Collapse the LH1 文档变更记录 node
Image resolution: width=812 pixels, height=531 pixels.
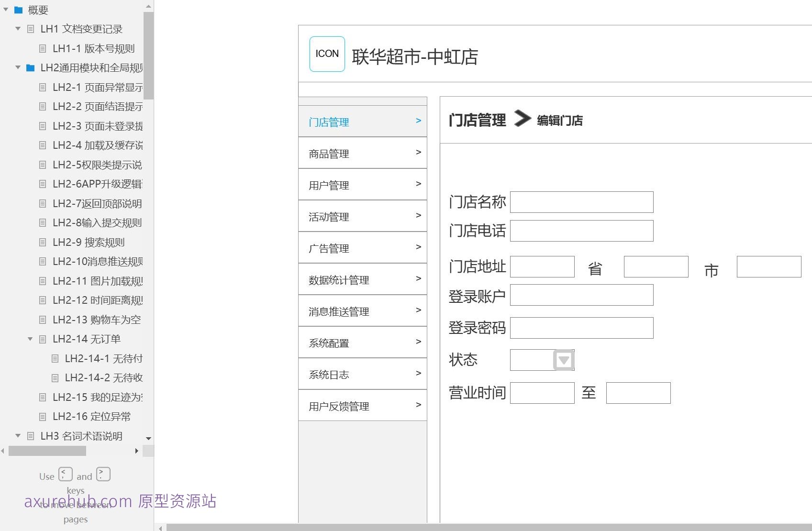(x=18, y=29)
